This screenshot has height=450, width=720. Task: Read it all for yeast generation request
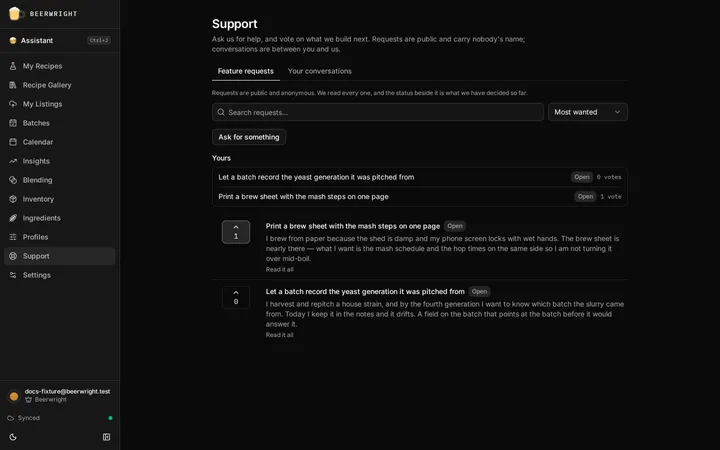click(x=279, y=335)
